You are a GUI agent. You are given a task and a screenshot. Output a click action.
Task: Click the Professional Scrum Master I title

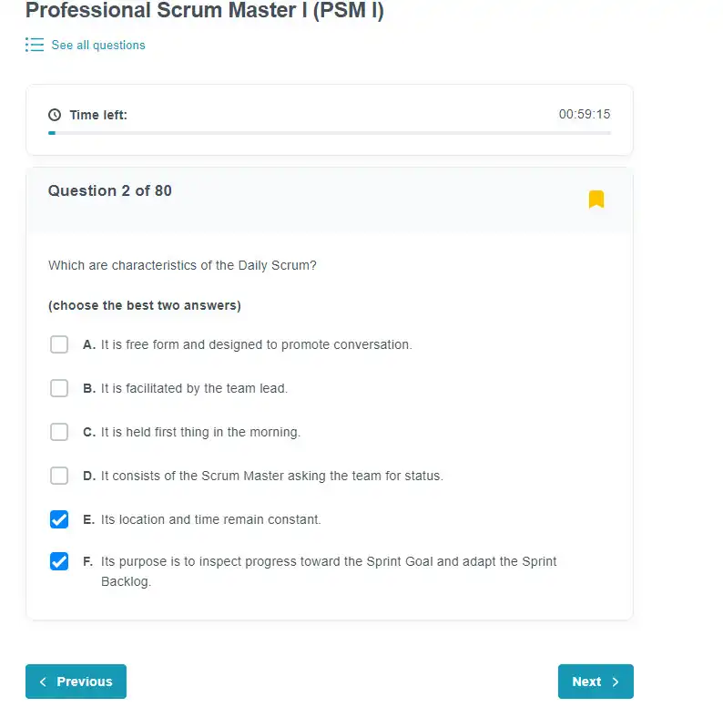tap(205, 10)
